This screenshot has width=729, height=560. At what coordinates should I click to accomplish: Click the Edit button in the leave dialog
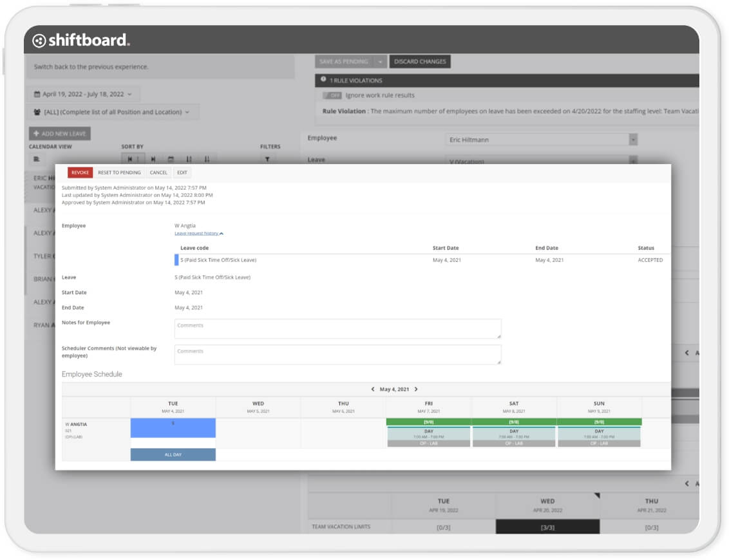pyautogui.click(x=182, y=173)
